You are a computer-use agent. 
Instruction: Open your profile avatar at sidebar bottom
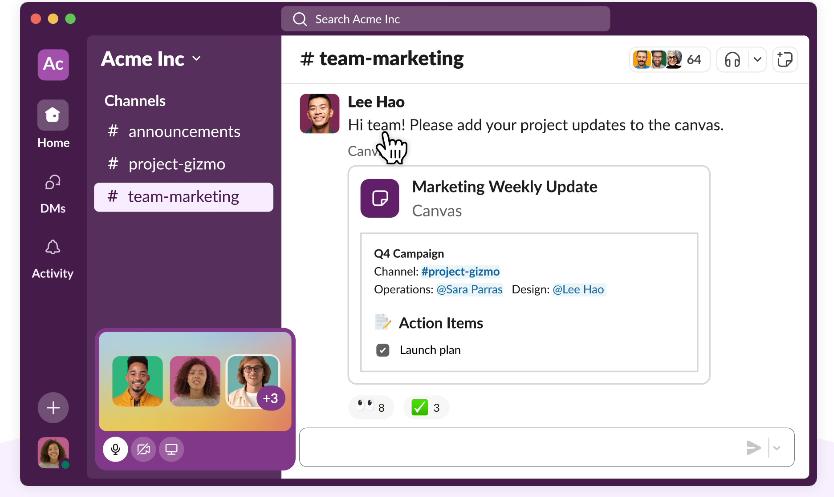tap(53, 452)
